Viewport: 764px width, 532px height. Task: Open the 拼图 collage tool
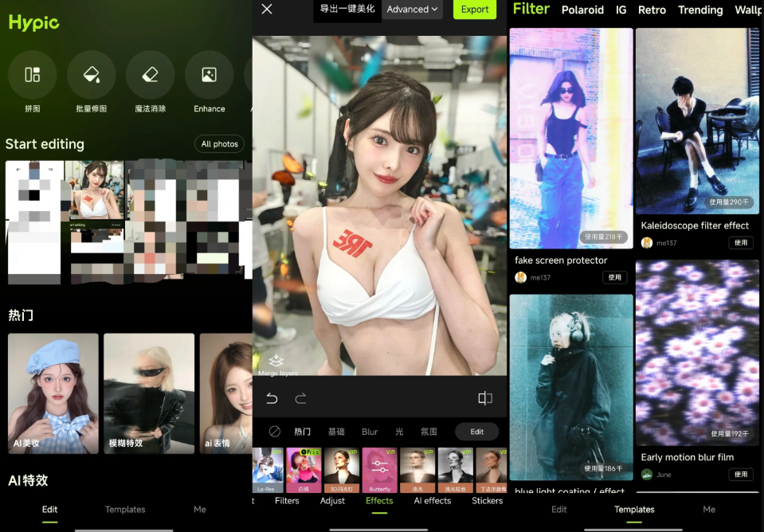pos(32,76)
